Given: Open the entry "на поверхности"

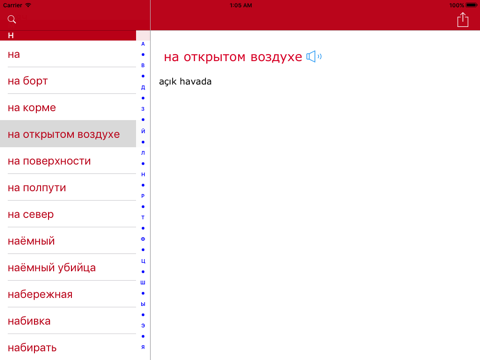Looking at the screenshot, I should pos(68,161).
